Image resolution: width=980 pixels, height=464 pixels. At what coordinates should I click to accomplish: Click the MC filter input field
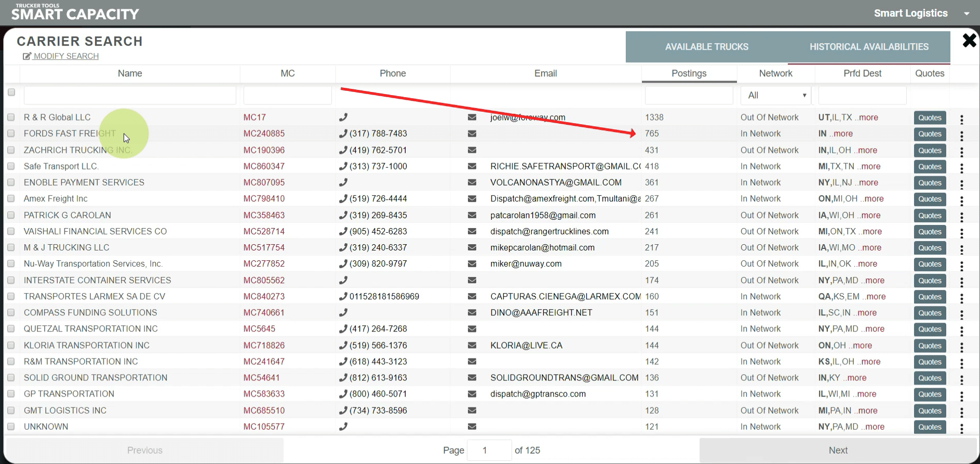point(288,96)
